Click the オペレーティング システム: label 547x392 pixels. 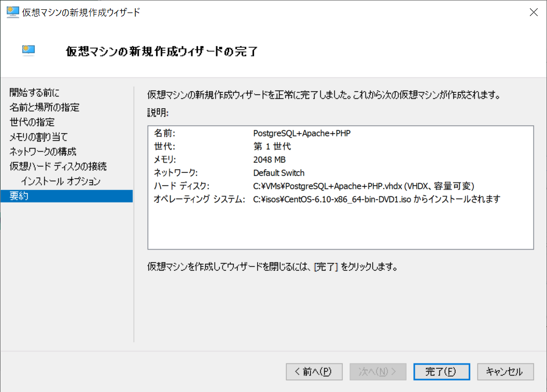point(199,199)
